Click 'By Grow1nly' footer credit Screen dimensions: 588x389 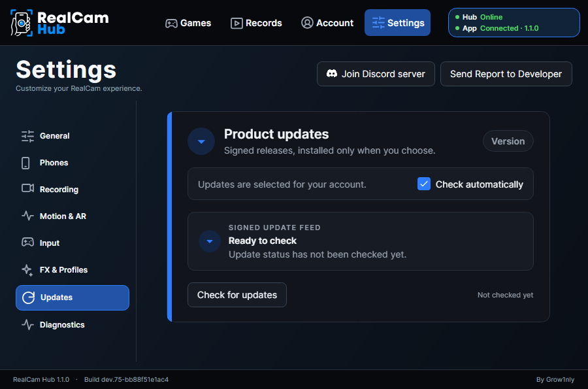[555, 380]
